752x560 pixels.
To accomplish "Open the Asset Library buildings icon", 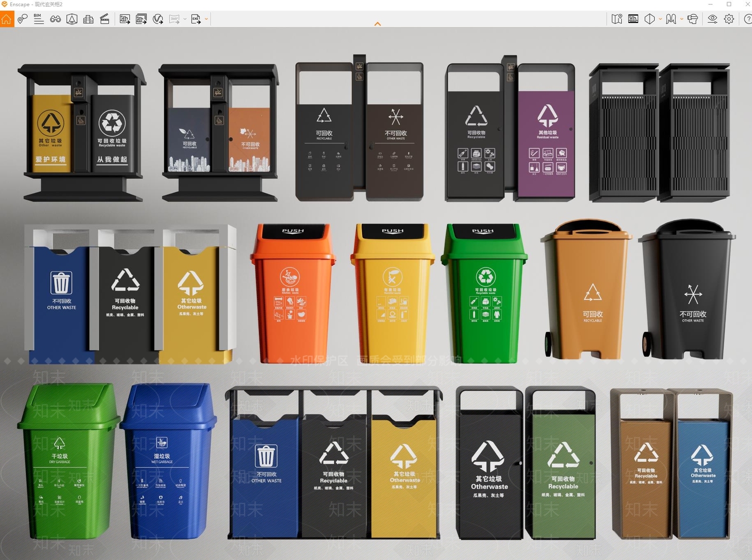I will [88, 19].
